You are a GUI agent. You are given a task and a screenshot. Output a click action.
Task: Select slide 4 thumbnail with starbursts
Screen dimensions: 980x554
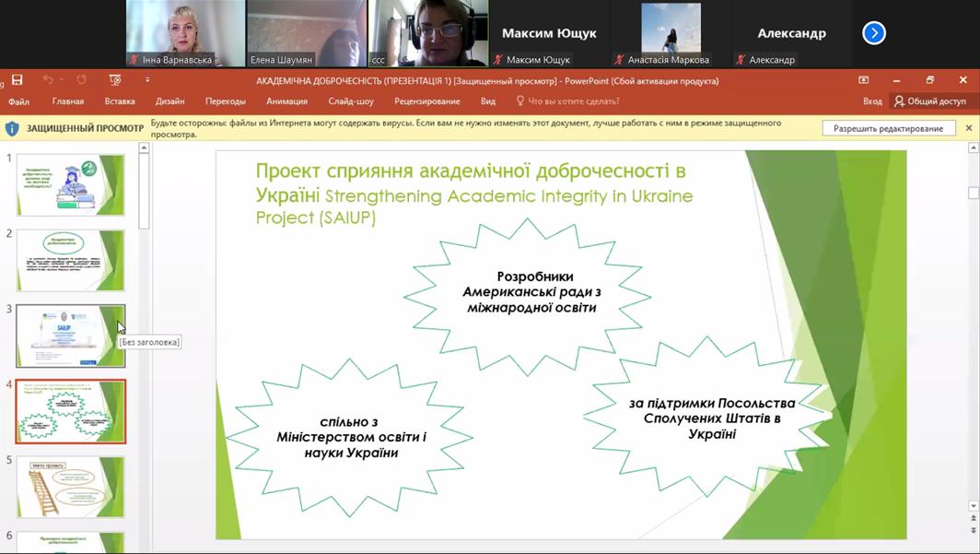coord(71,411)
